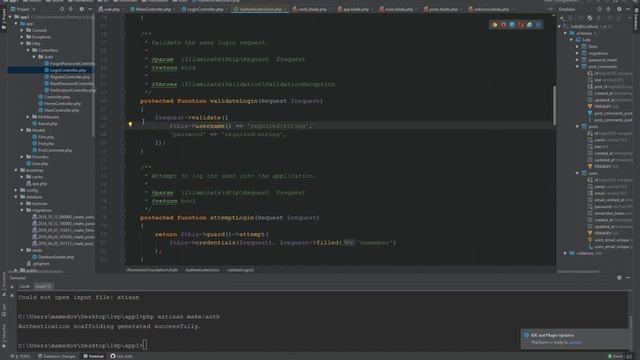Image resolution: width=640 pixels, height=360 pixels.
Task: Click the fifth browser icon in editor
Action: point(529,25)
